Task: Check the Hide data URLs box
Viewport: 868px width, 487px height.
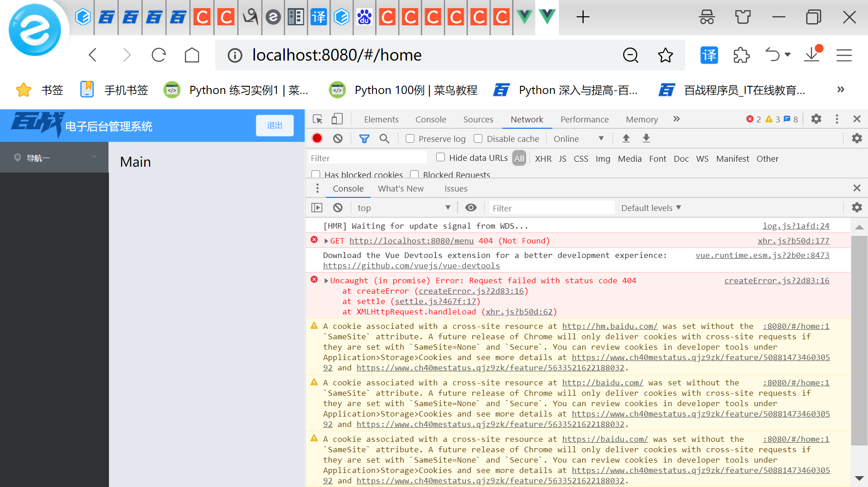Action: pos(441,157)
